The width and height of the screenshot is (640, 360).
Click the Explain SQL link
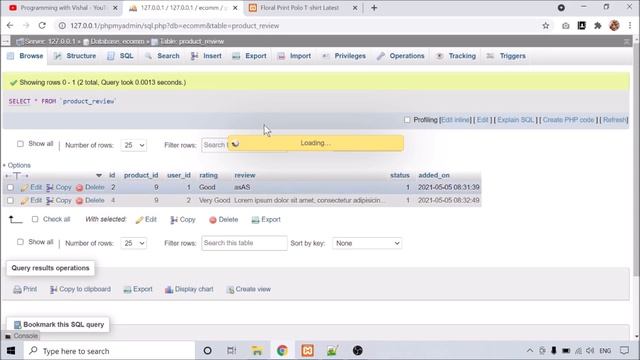click(x=516, y=120)
